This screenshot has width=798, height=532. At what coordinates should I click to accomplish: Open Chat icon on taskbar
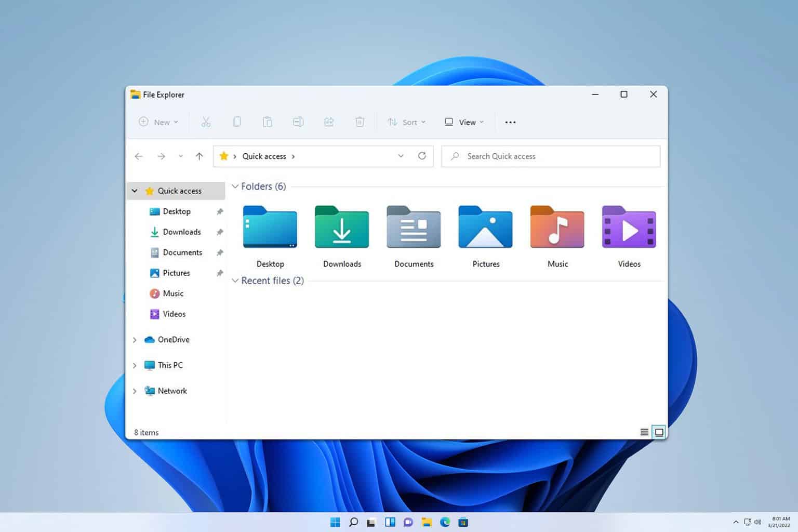coord(408,522)
